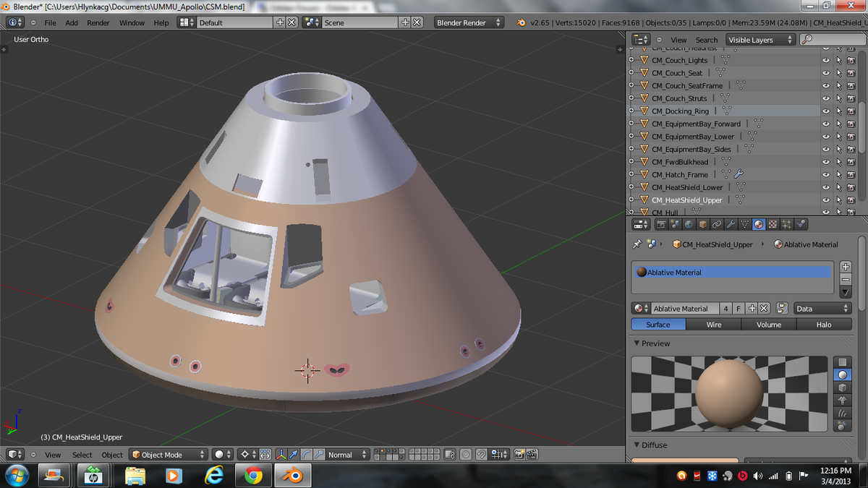Select hair strands material preview

pos(843,414)
